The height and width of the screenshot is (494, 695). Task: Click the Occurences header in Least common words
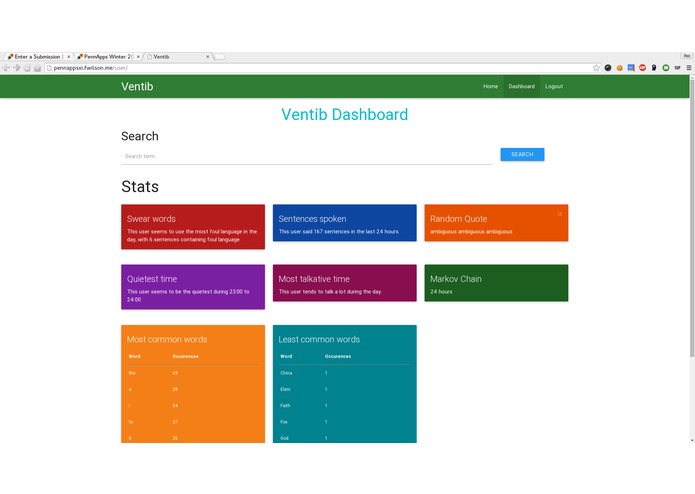tap(338, 356)
